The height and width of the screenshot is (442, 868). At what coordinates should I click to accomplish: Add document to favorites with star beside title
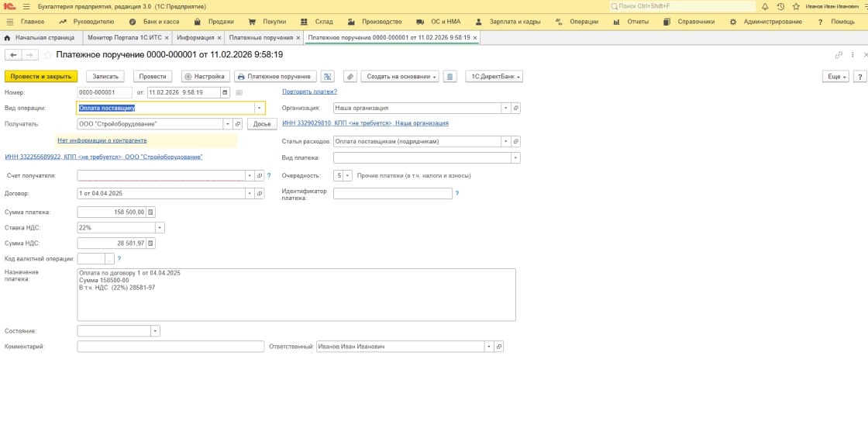(x=48, y=55)
